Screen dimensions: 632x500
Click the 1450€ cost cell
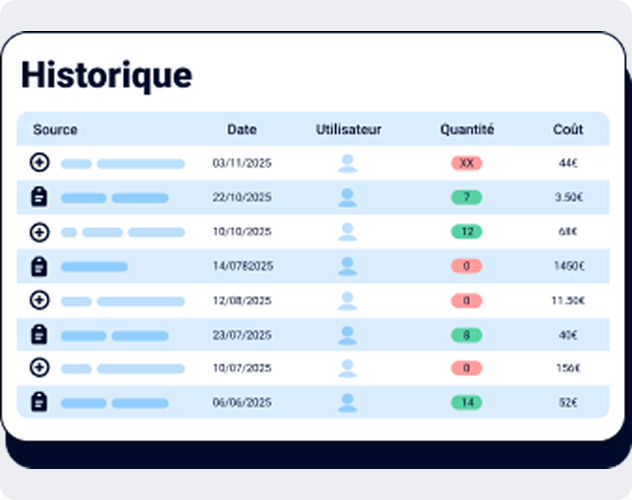(x=569, y=266)
